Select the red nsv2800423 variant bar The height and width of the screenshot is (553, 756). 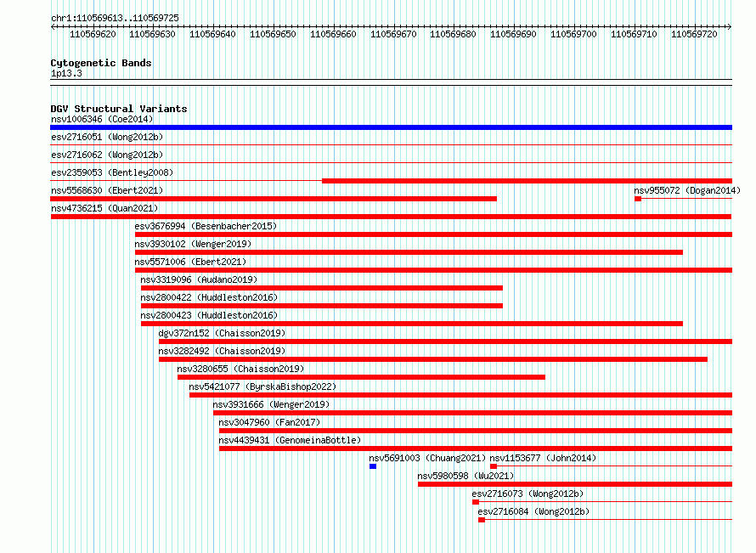click(x=412, y=324)
